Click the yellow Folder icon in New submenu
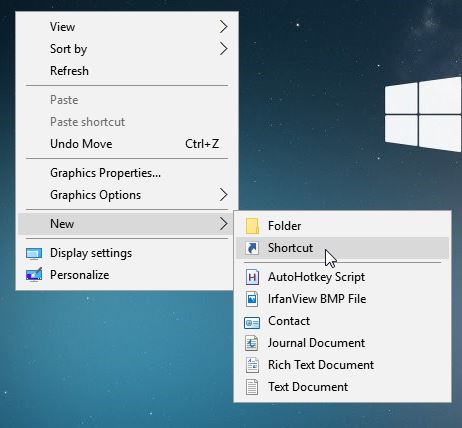The image size is (462, 428). pyautogui.click(x=252, y=226)
